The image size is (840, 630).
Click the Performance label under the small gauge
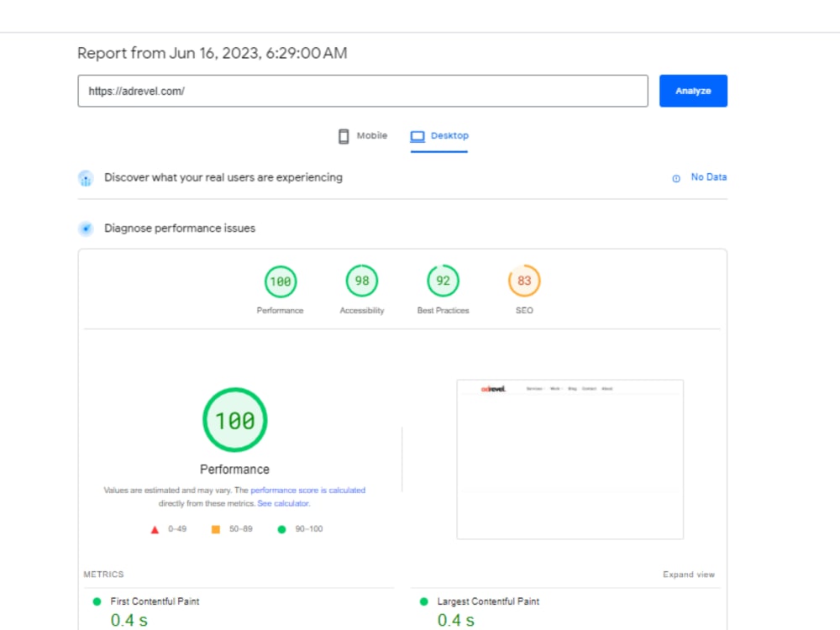pyautogui.click(x=280, y=311)
